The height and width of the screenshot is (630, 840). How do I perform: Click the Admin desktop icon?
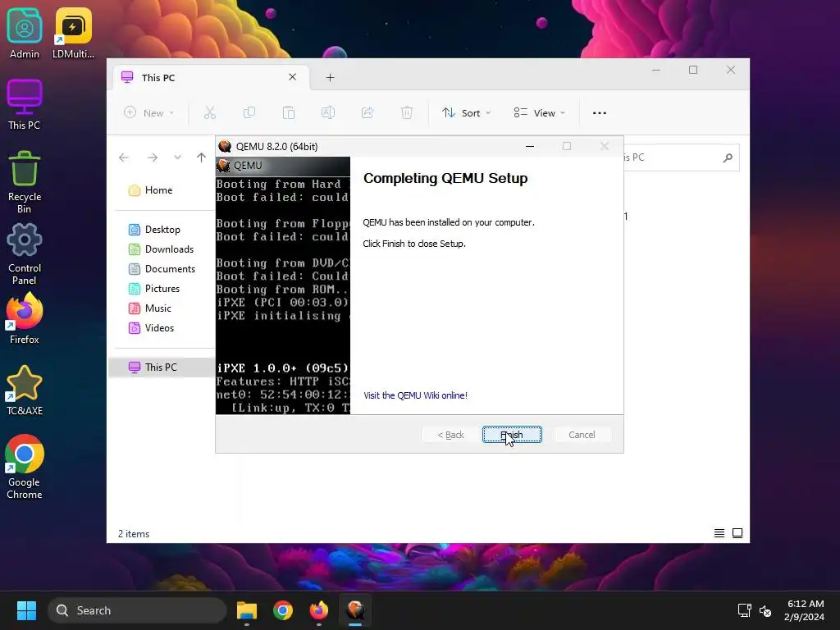coord(24,33)
